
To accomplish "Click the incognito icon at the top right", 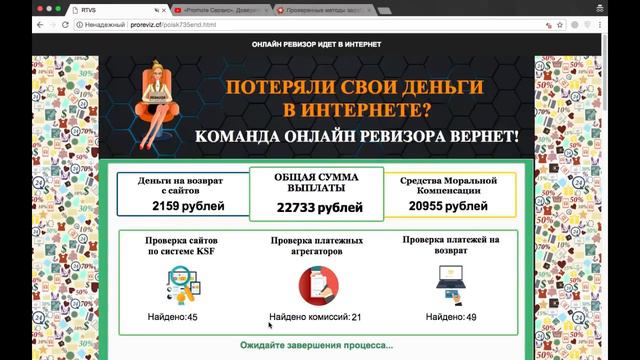I will coord(600,8).
